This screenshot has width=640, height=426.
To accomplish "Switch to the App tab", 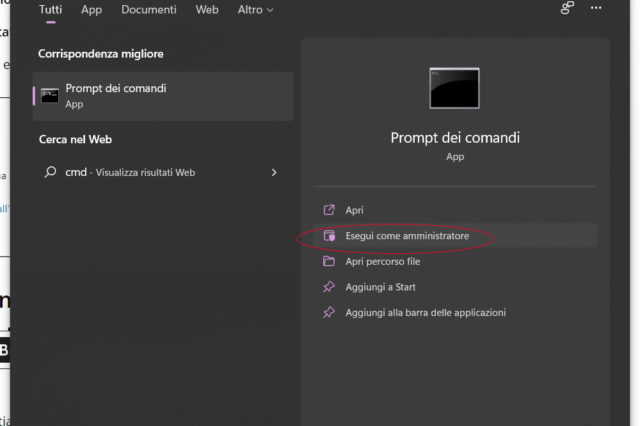I will (x=92, y=10).
